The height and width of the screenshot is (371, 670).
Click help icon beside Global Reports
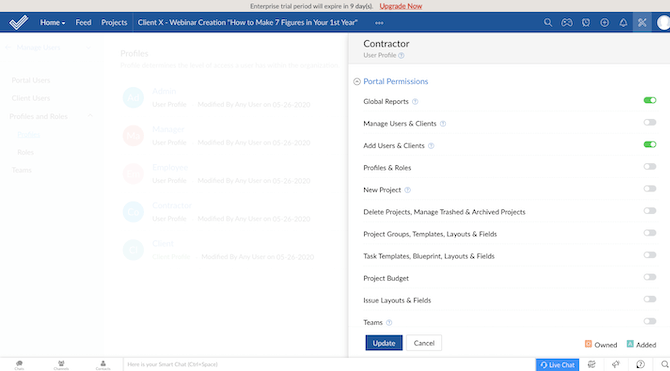(415, 102)
